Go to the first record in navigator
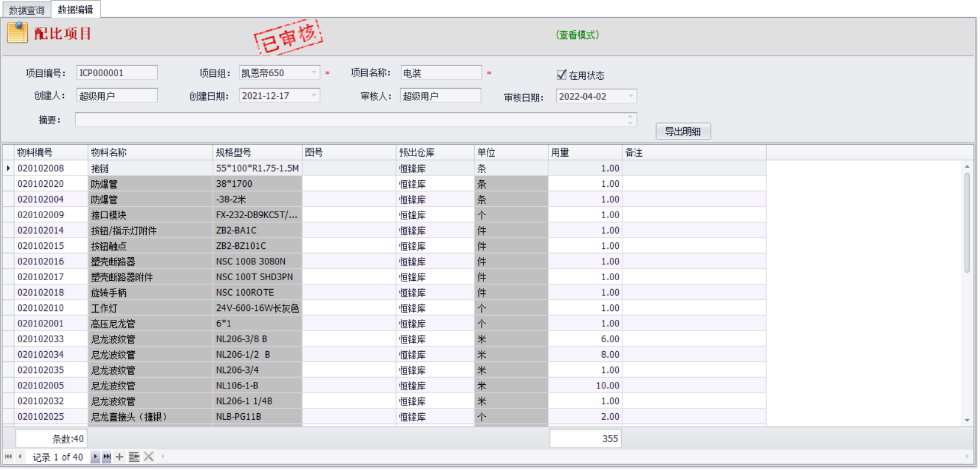Screen dimensions: 980x470 (8, 456)
